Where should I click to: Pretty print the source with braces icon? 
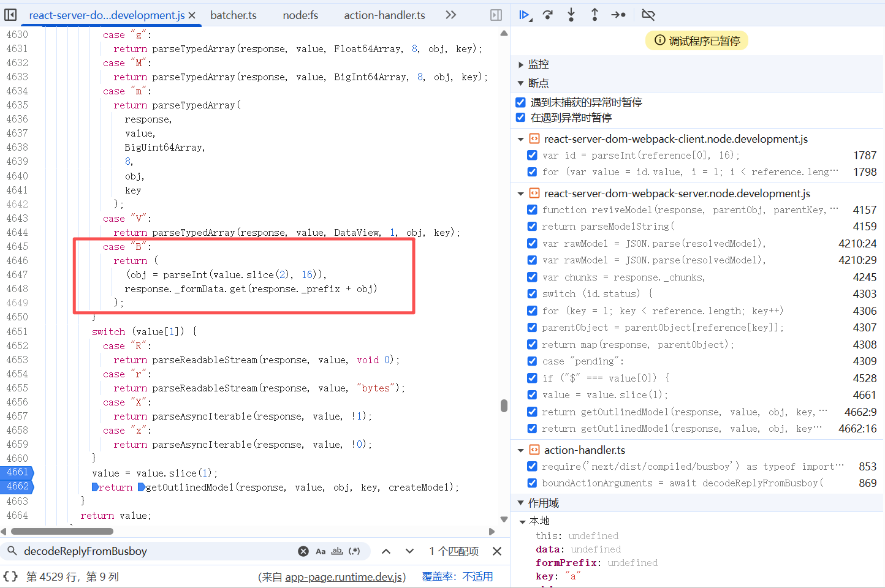pyautogui.click(x=10, y=576)
